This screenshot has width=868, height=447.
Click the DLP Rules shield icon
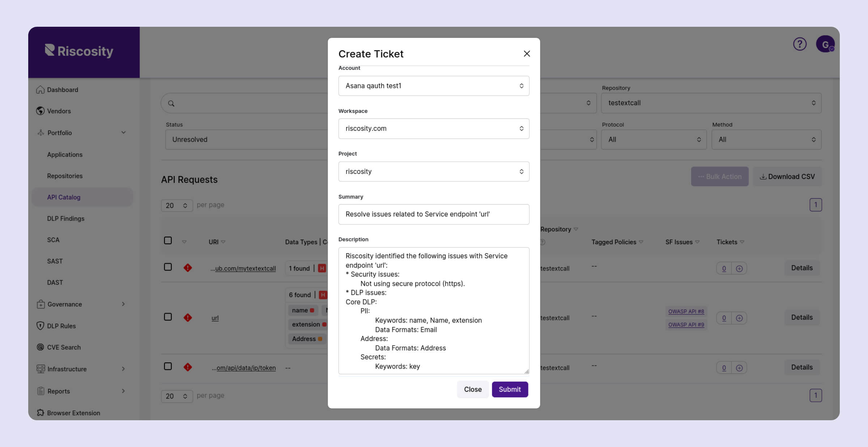[x=40, y=326]
